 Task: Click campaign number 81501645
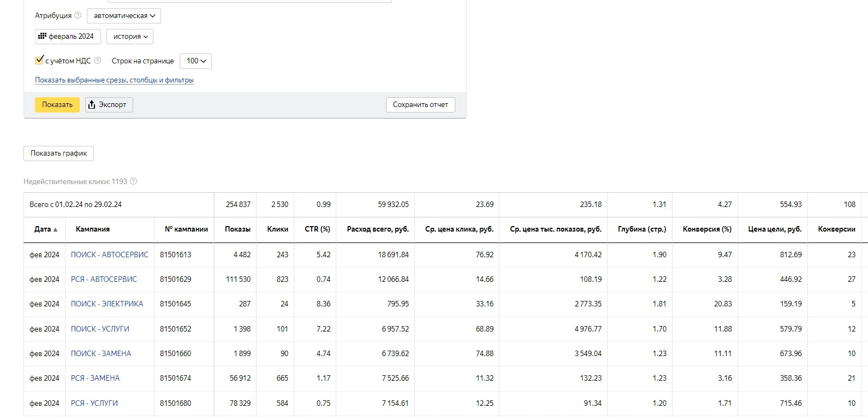point(176,304)
